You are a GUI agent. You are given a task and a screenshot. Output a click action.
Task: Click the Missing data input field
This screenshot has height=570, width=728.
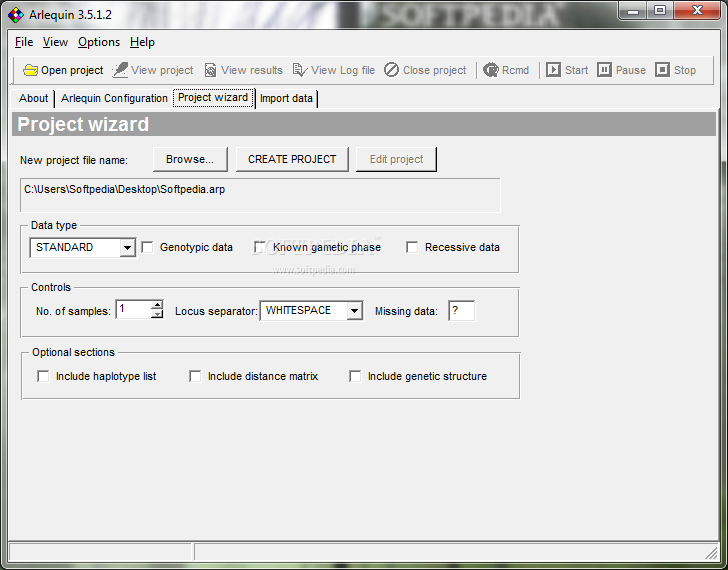[x=462, y=311]
